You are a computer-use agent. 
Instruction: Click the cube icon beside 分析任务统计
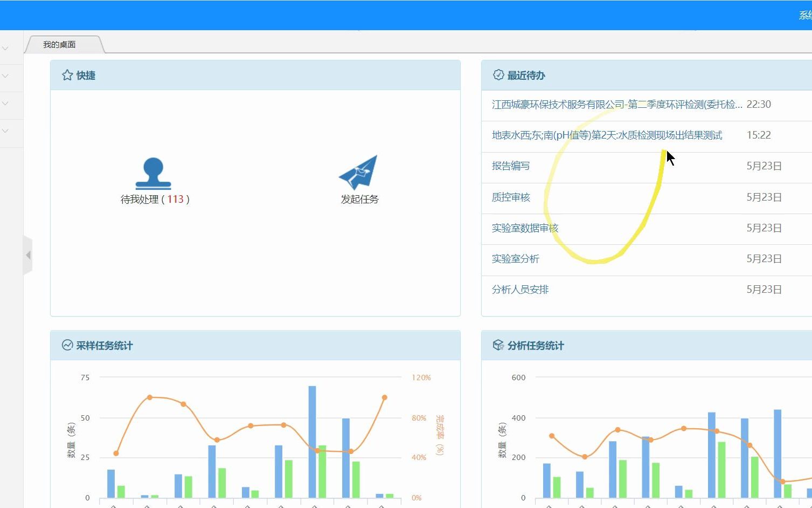[498, 345]
